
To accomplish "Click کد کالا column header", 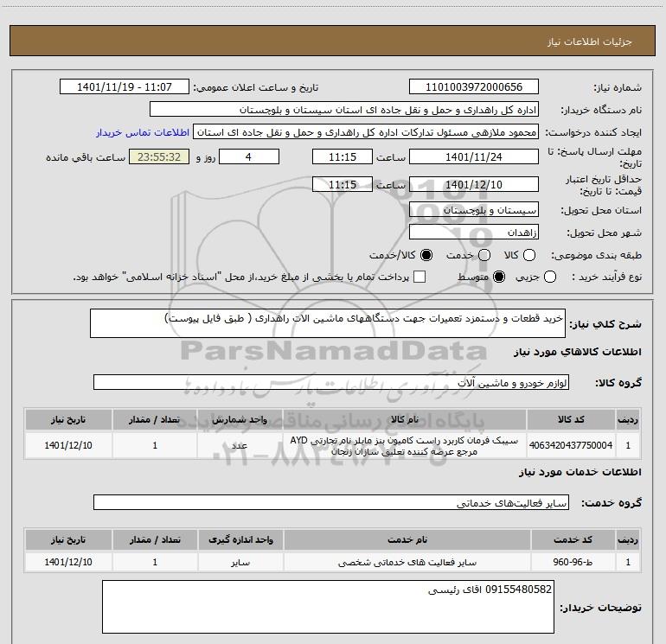I will click(x=571, y=419).
